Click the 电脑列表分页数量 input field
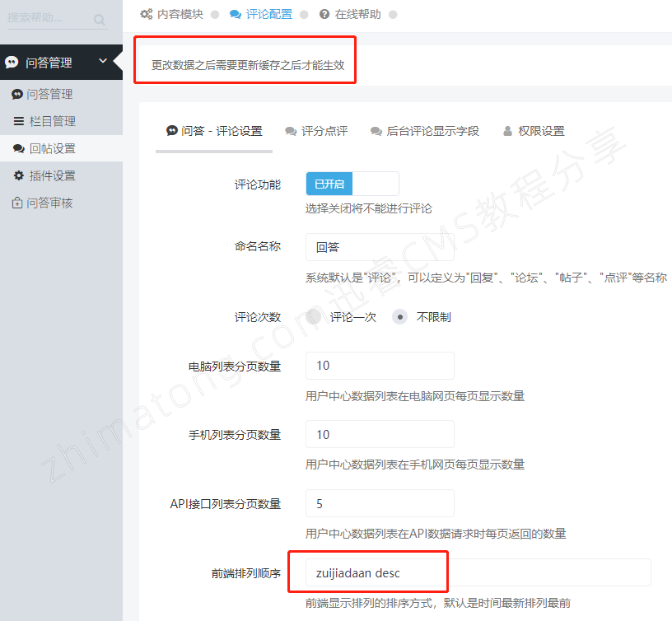Screen dimensions: 672x621 point(379,366)
